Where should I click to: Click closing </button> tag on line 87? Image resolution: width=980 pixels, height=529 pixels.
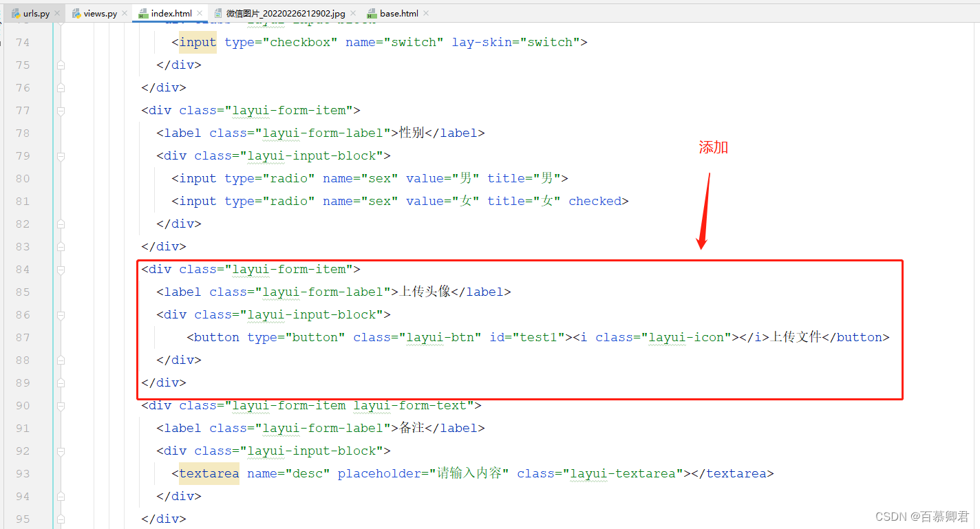[856, 338]
